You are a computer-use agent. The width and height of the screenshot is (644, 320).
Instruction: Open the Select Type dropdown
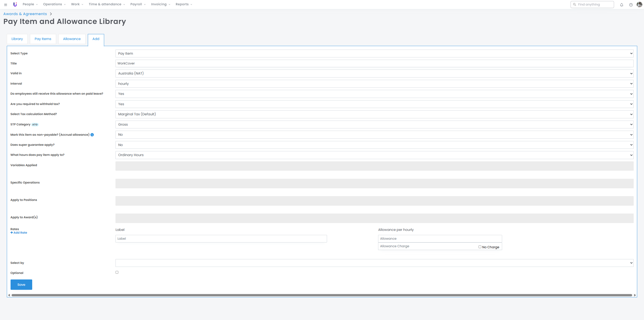(x=374, y=53)
